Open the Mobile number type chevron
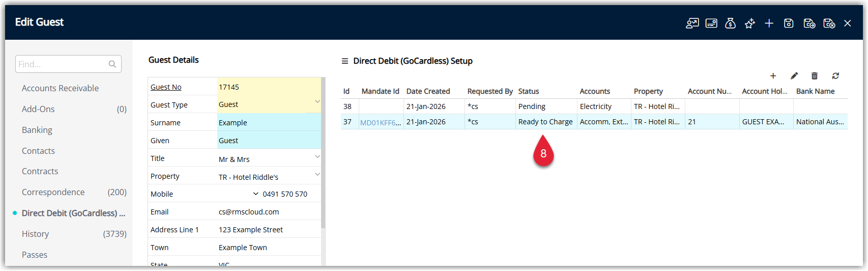This screenshot has width=868, height=271. [255, 194]
